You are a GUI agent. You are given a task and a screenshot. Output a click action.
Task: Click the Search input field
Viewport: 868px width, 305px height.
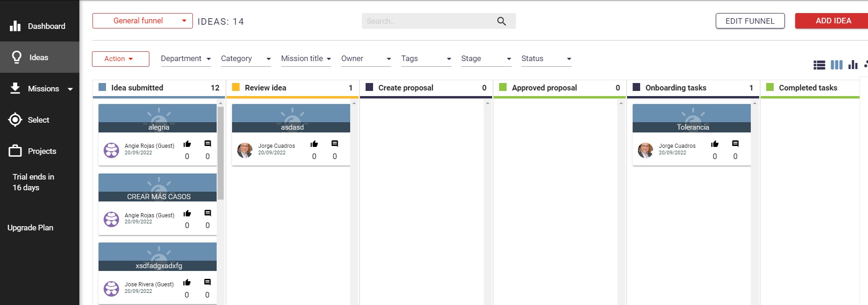[427, 21]
